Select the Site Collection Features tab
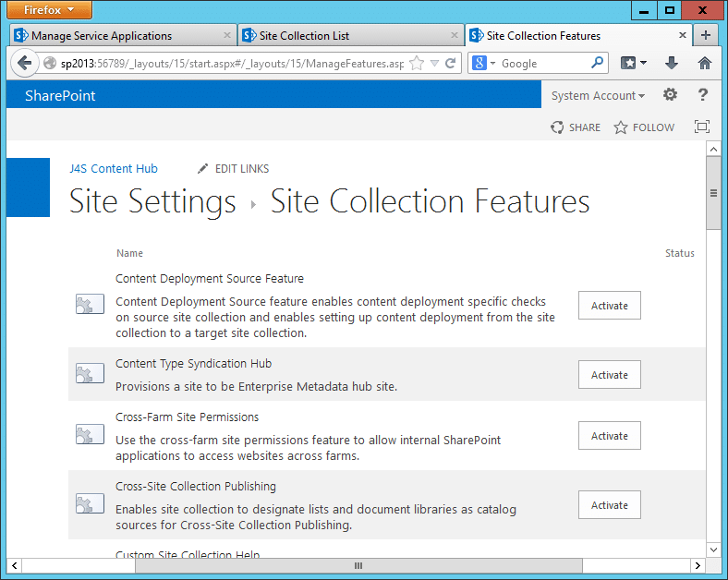 [578, 36]
